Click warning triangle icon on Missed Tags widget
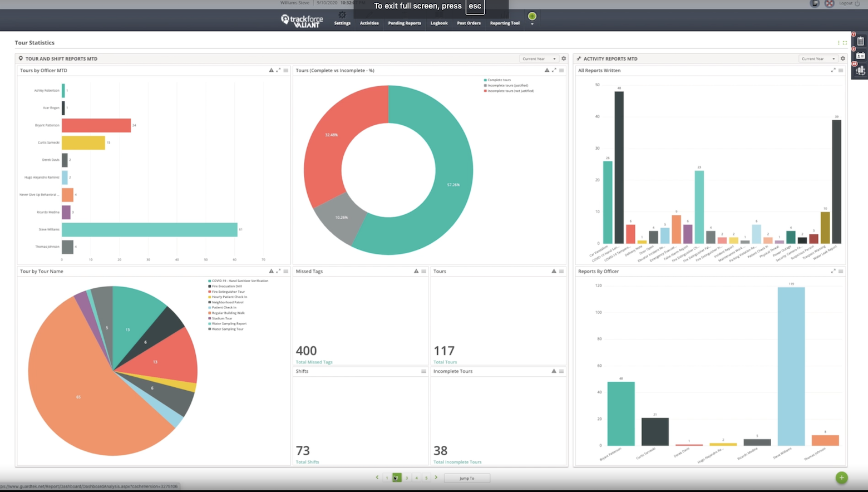This screenshot has height=492, width=868. [416, 271]
